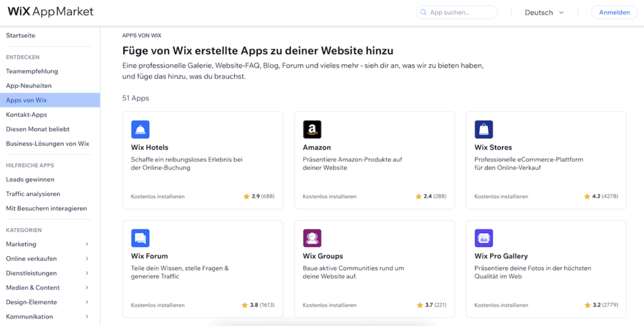The width and height of the screenshot is (644, 326).
Task: Click the Wix App Market logo
Action: tap(50, 11)
